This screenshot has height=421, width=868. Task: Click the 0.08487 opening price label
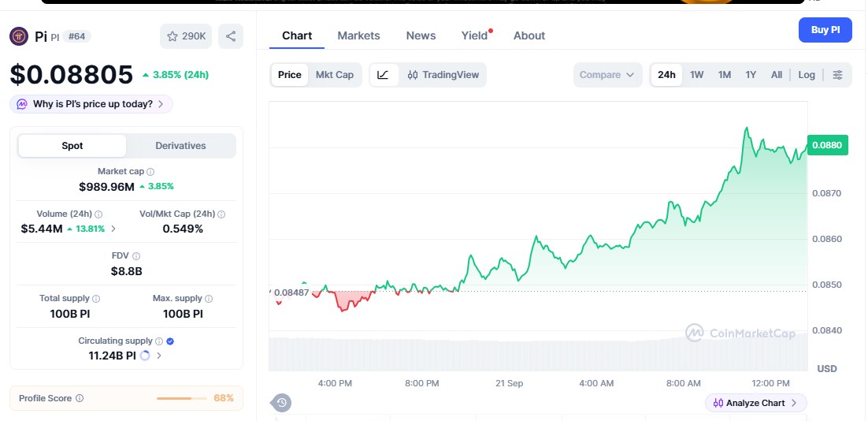pos(291,292)
